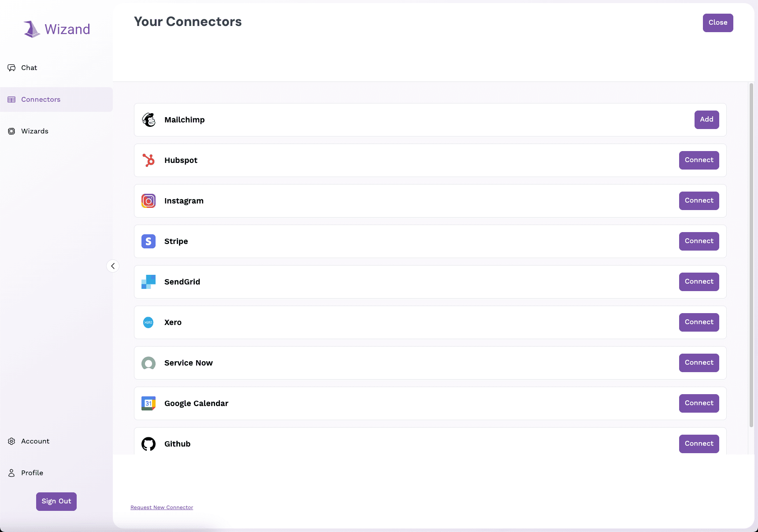
Task: Connect the Google Calendar connector
Action: [x=699, y=403]
